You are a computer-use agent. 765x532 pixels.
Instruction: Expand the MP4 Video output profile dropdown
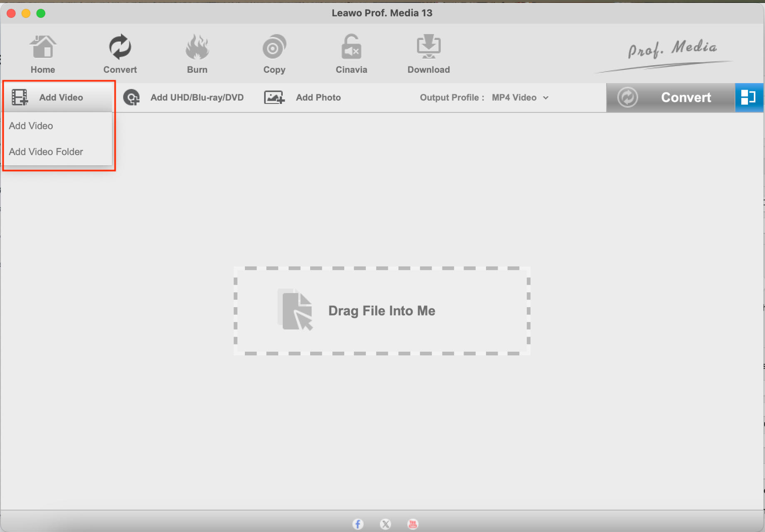tap(520, 98)
